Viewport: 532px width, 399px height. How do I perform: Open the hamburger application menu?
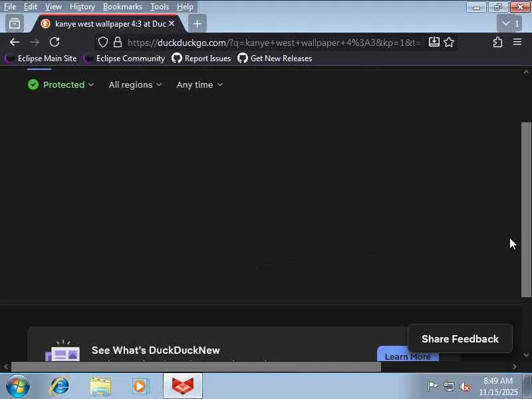pos(517,42)
